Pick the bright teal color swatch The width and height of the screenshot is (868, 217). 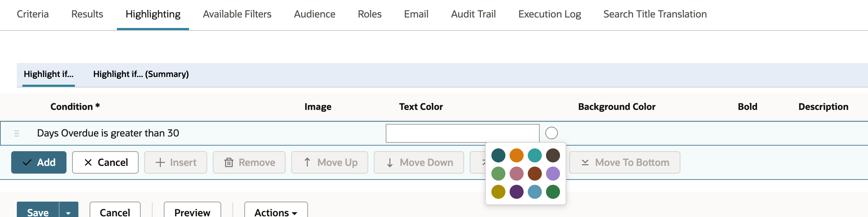pos(535,155)
